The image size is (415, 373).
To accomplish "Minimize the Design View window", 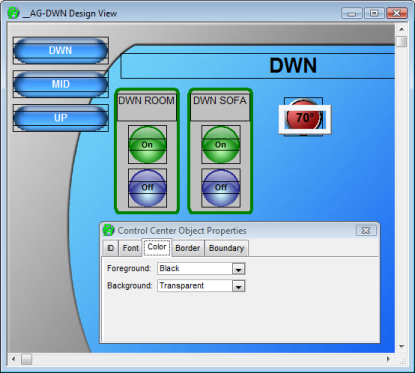I will point(352,13).
